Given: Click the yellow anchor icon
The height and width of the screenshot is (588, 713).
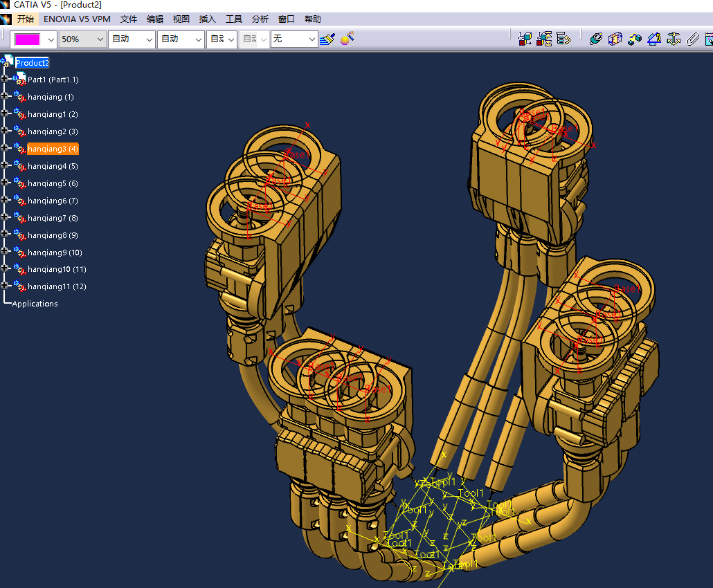Looking at the screenshot, I should point(674,39).
